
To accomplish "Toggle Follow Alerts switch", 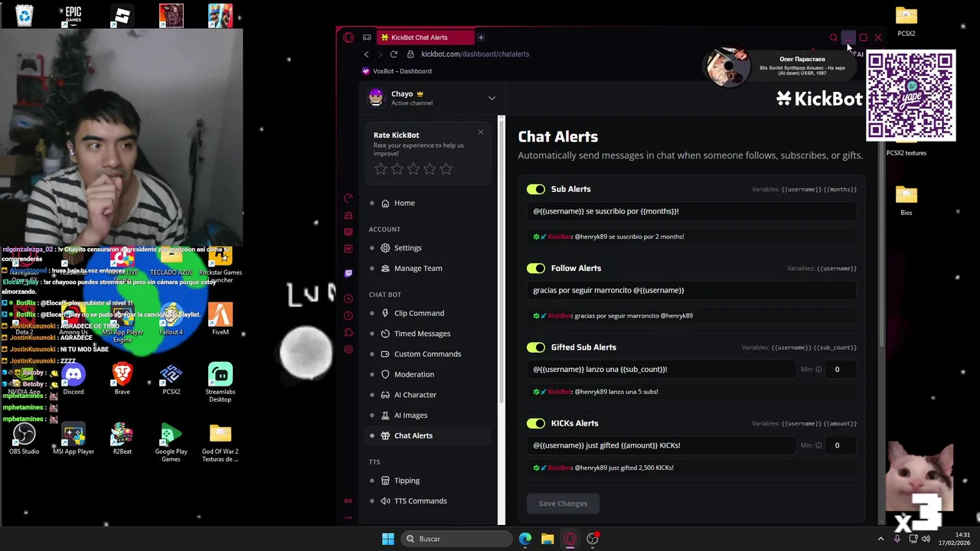I will point(536,269).
